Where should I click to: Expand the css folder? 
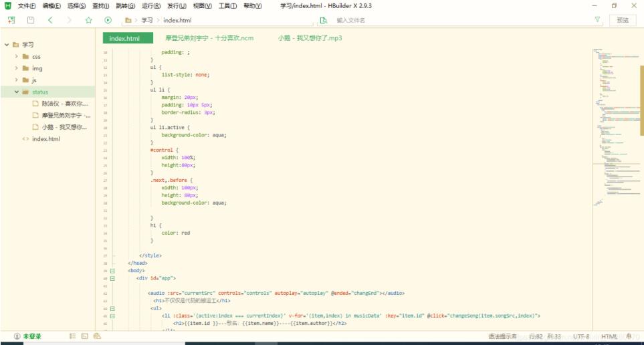[17, 57]
